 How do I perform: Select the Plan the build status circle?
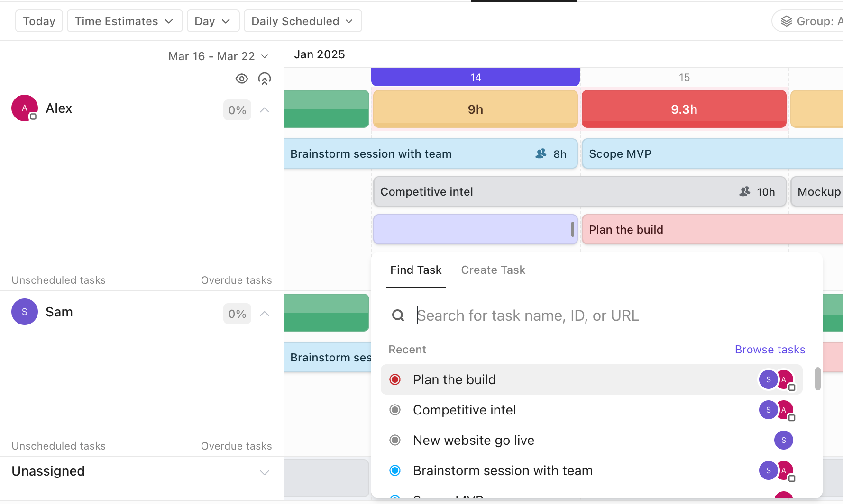pyautogui.click(x=395, y=379)
